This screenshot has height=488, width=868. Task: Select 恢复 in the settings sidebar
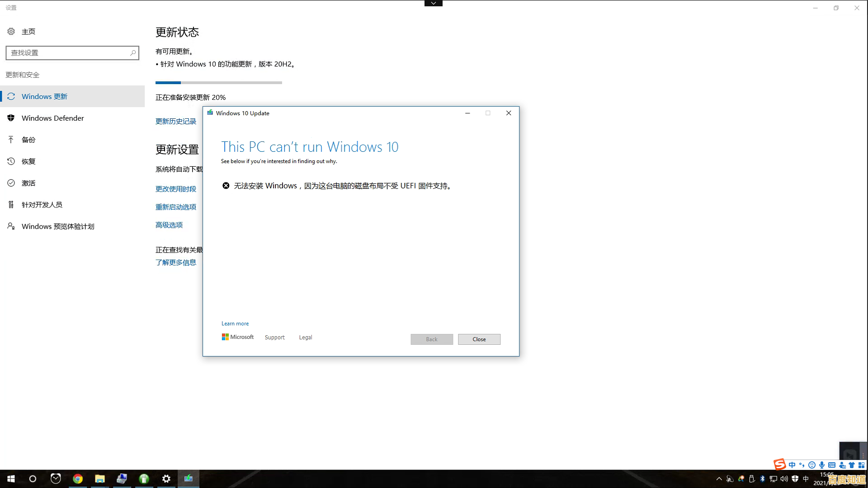click(28, 161)
